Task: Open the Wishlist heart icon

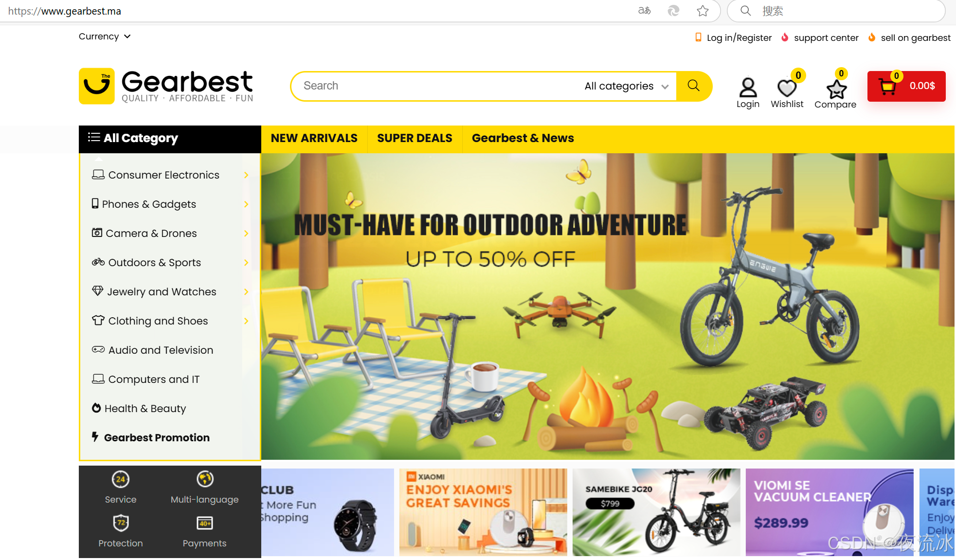Action: click(787, 88)
